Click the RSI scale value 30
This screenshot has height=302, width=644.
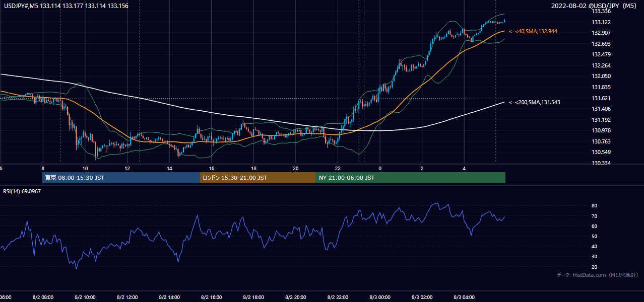594,257
